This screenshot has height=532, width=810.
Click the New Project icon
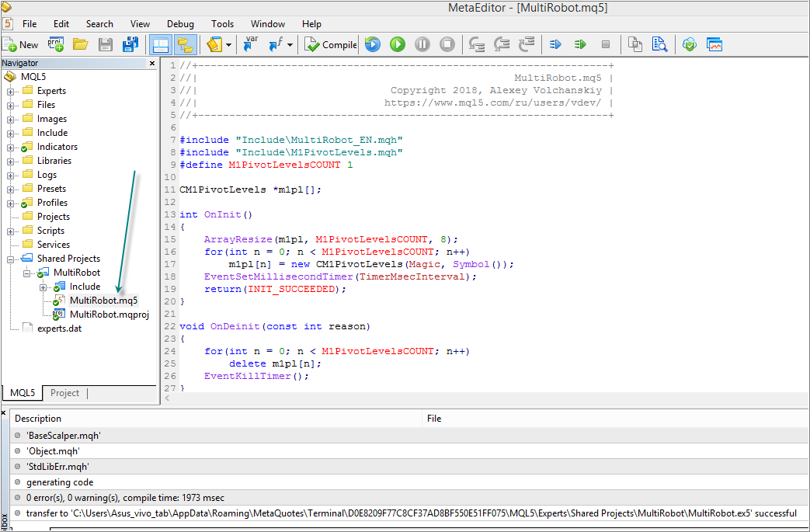tap(56, 45)
